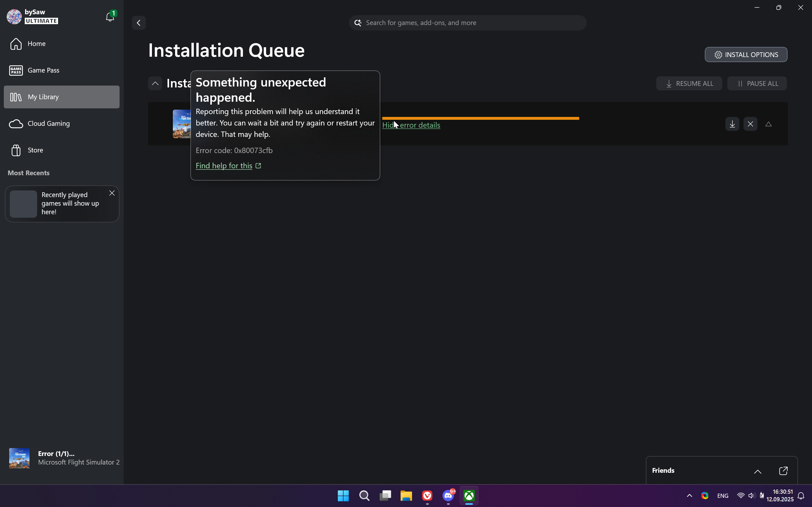This screenshot has height=507, width=812.
Task: Click INSTALL OPTIONS button
Action: pyautogui.click(x=746, y=55)
